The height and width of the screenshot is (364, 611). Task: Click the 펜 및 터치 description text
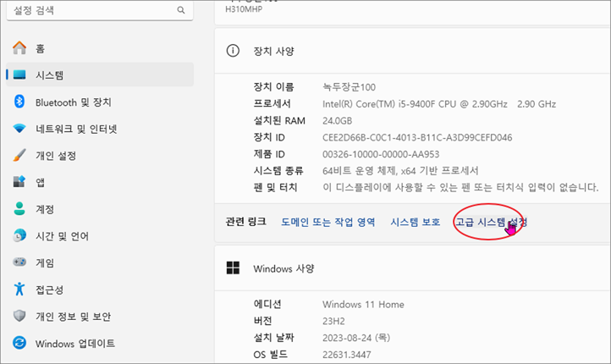pos(461,188)
